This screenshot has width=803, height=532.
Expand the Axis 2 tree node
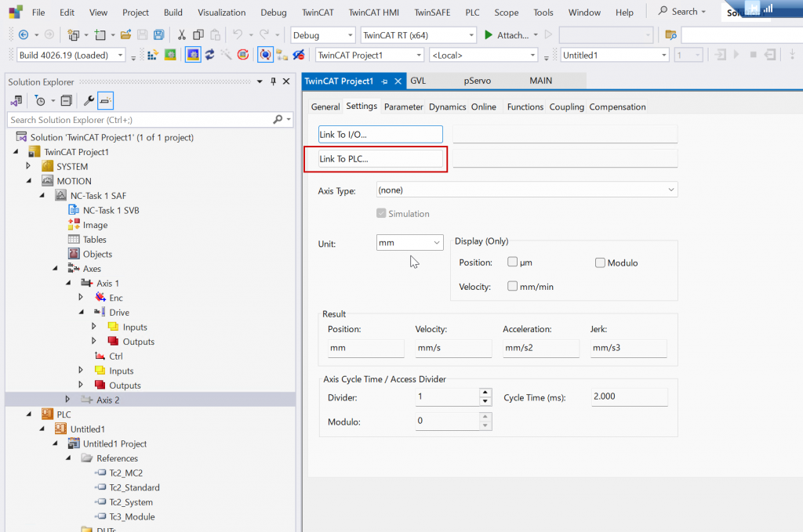pos(67,400)
